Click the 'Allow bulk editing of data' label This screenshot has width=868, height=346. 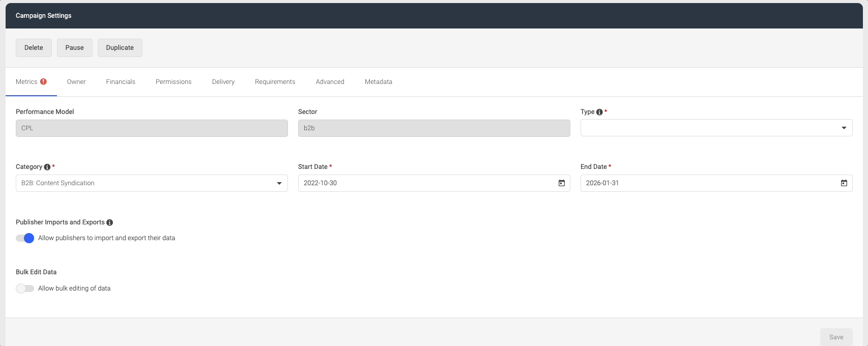(x=74, y=289)
